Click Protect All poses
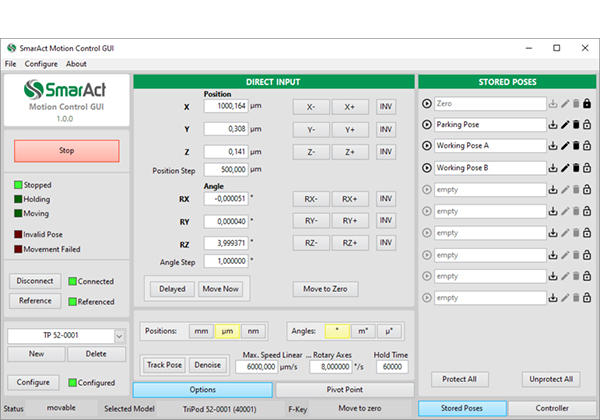Viewport: 600px width, 420px height. (x=460, y=379)
